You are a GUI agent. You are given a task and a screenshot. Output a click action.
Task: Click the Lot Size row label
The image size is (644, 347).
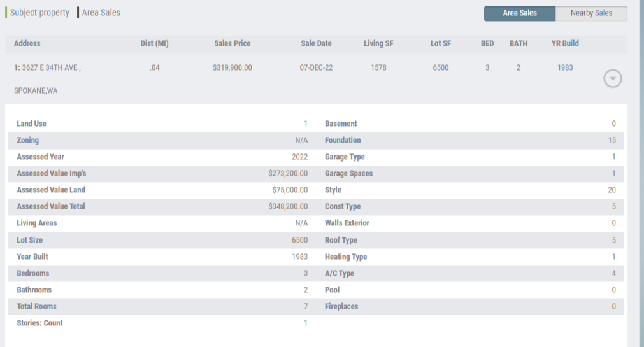pos(29,240)
